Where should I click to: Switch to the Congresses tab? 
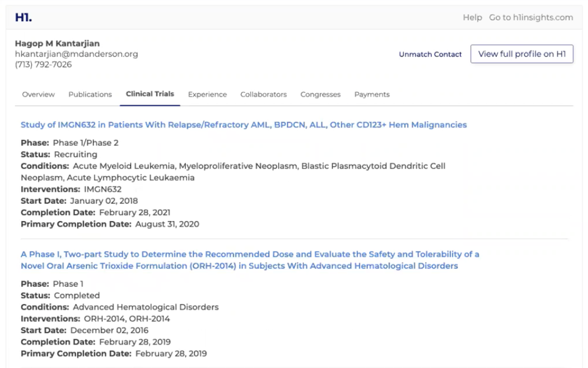coord(320,95)
